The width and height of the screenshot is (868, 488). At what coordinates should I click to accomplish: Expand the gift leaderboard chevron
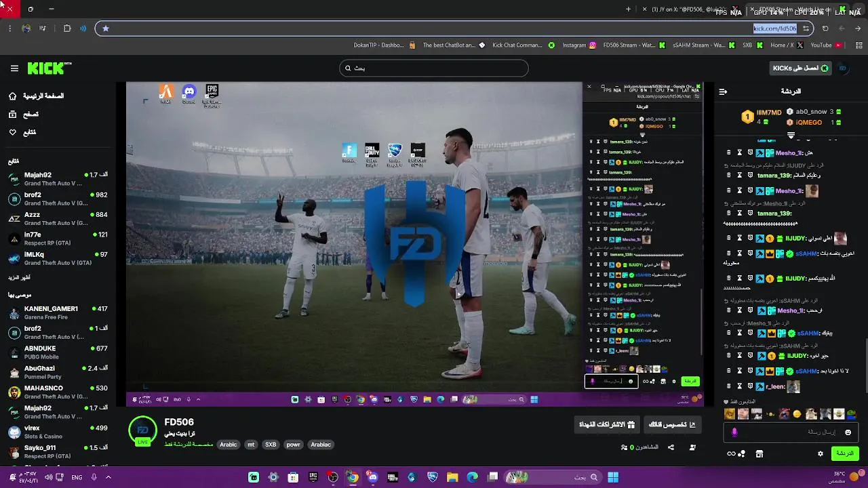click(x=791, y=136)
